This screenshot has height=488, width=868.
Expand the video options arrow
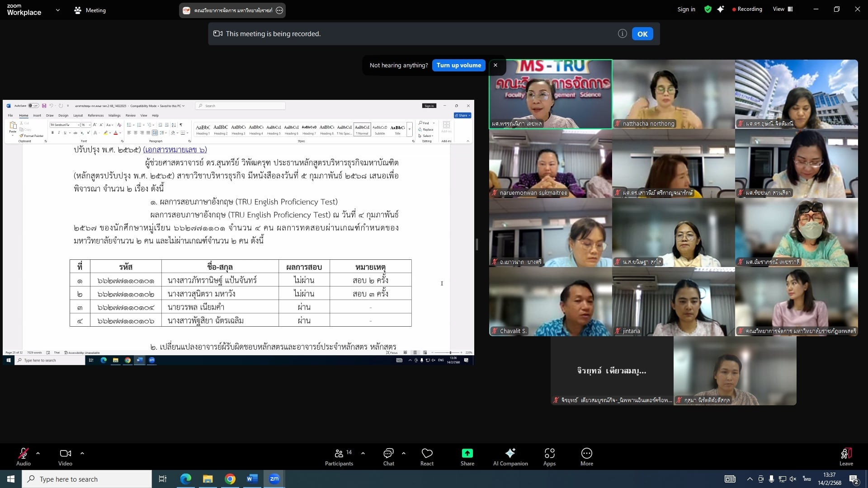[82, 453]
